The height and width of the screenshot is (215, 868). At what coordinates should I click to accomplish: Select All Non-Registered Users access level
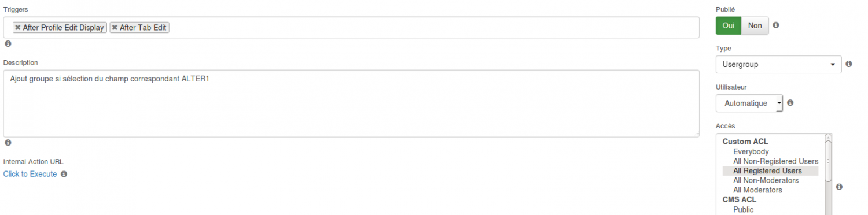click(775, 161)
